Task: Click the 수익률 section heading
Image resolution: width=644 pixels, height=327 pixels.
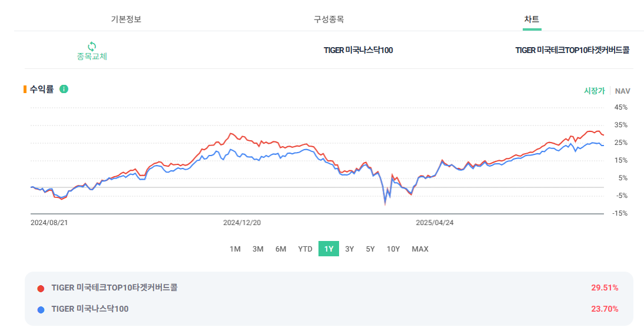Action: [x=41, y=89]
